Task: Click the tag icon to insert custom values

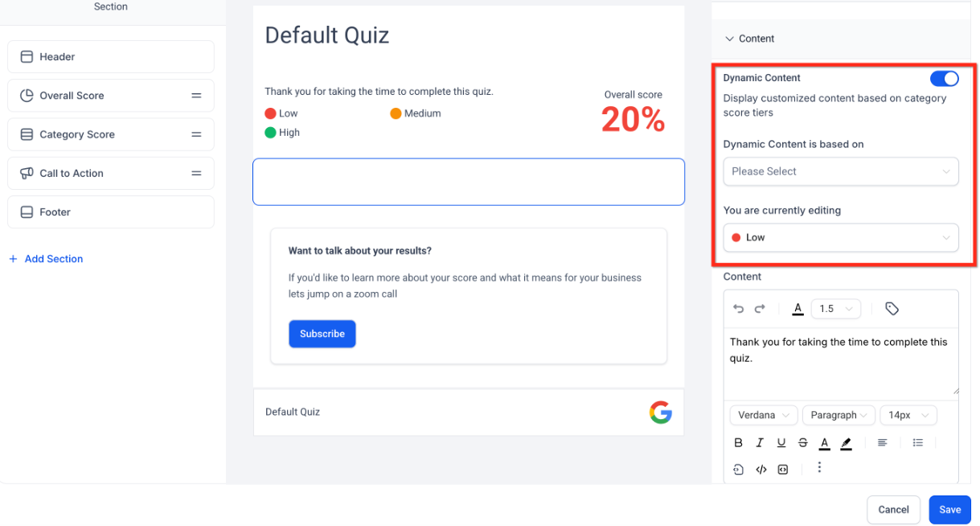Action: 892,309
